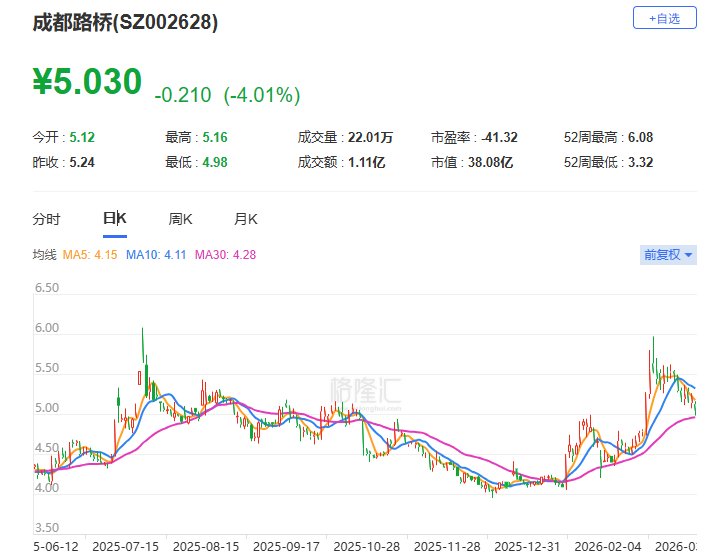Expand the 前复权 dropdown
Image resolution: width=711 pixels, height=558 pixels.
[667, 255]
